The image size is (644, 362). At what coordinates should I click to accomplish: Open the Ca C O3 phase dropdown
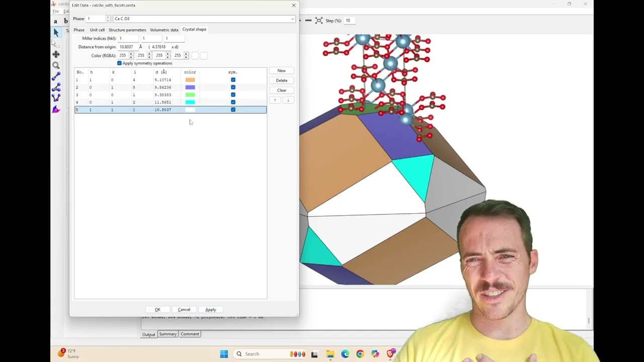204,19
